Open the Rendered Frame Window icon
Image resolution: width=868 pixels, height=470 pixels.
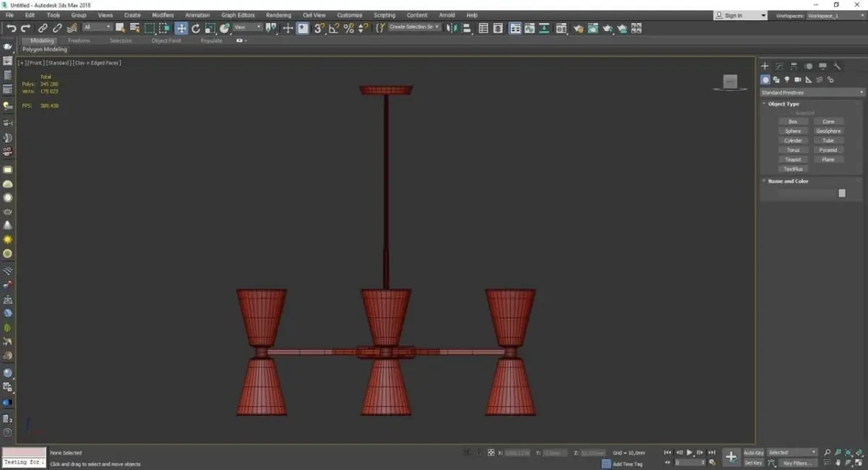(x=592, y=28)
